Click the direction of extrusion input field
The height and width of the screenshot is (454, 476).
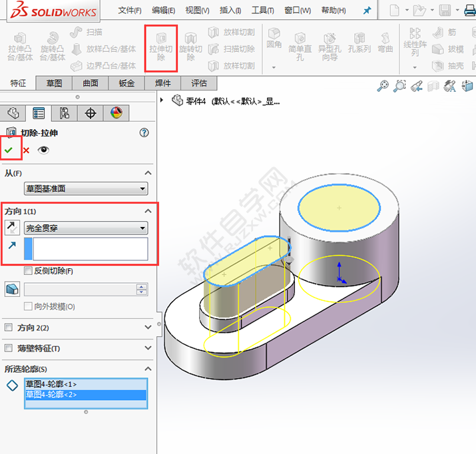pos(91,249)
